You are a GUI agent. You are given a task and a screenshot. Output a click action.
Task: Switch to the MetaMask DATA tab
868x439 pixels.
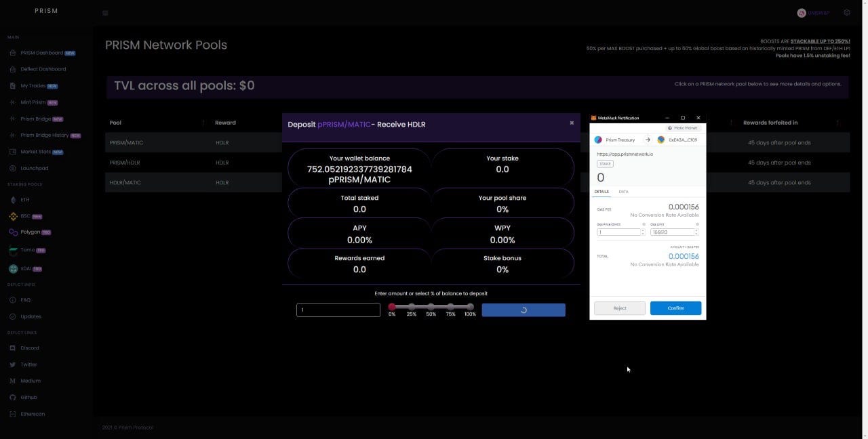[623, 192]
